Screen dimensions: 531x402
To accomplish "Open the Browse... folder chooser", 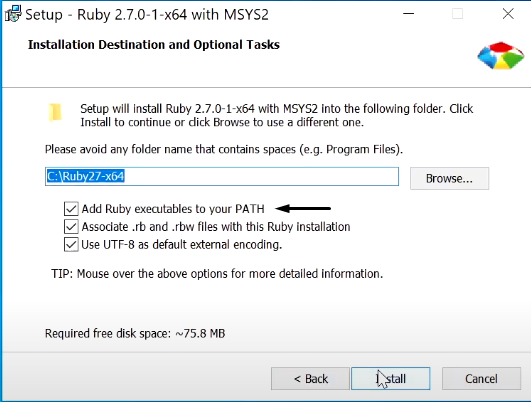I will (x=449, y=178).
